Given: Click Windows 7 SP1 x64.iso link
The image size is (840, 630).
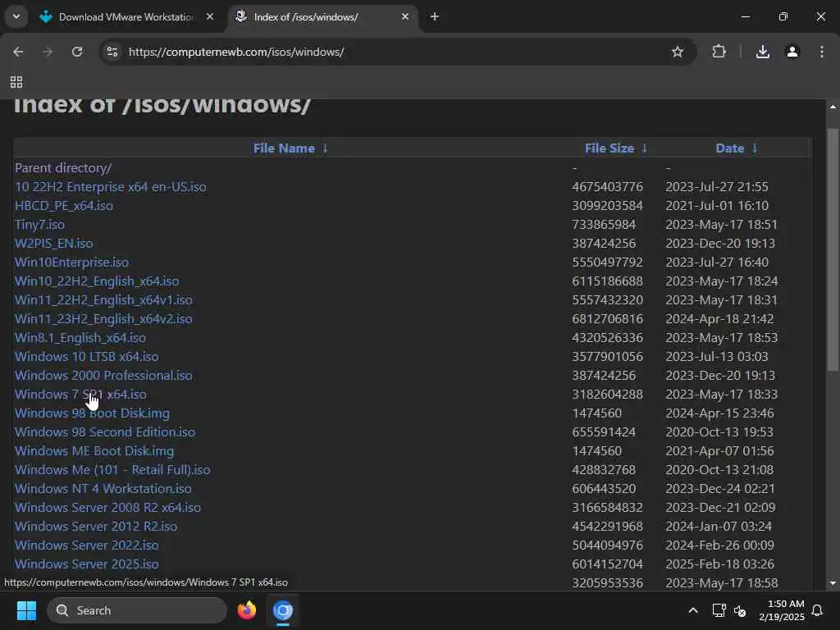Looking at the screenshot, I should pyautogui.click(x=80, y=395).
